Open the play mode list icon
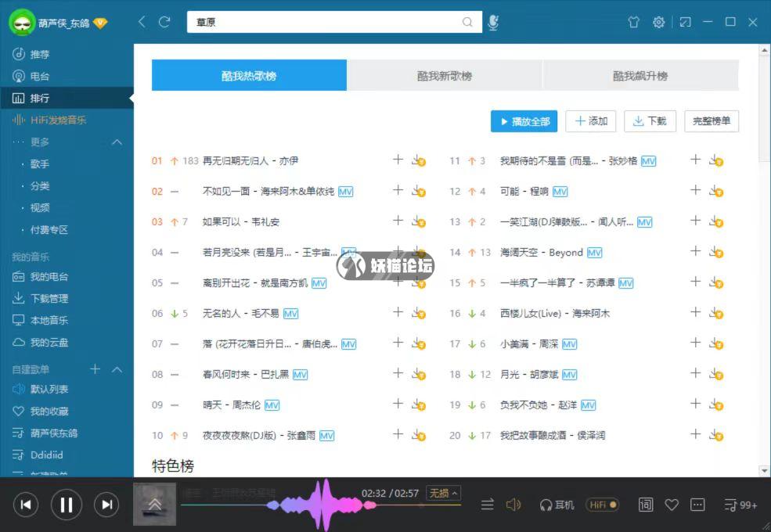Image resolution: width=771 pixels, height=532 pixels. tap(488, 505)
